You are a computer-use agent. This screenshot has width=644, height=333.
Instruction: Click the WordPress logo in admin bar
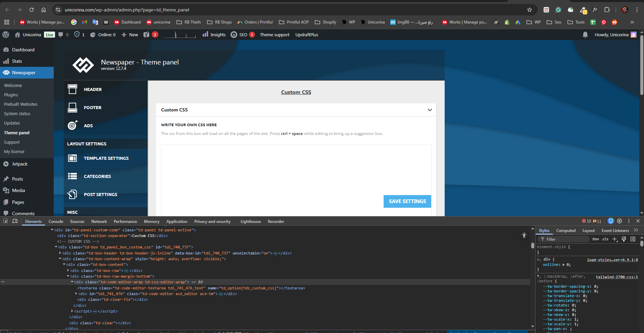[6, 35]
